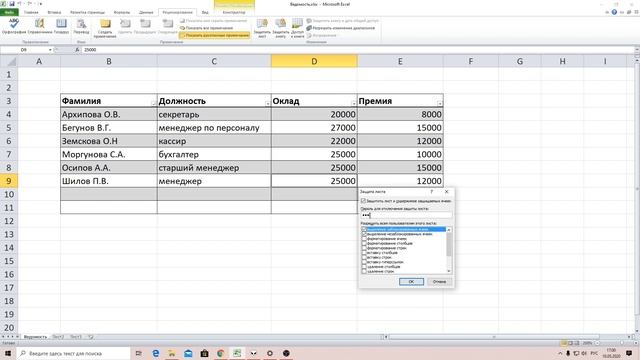Click Отмена in Защита листа dialog
Viewport: 640px width, 360px height.
(x=439, y=282)
